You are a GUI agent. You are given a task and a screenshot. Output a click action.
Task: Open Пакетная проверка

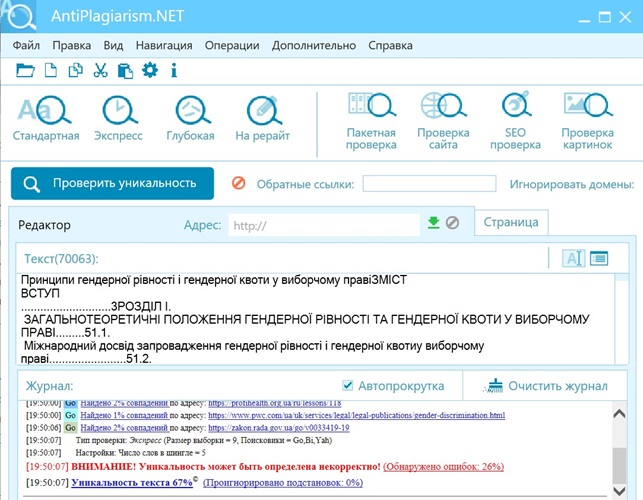click(371, 121)
